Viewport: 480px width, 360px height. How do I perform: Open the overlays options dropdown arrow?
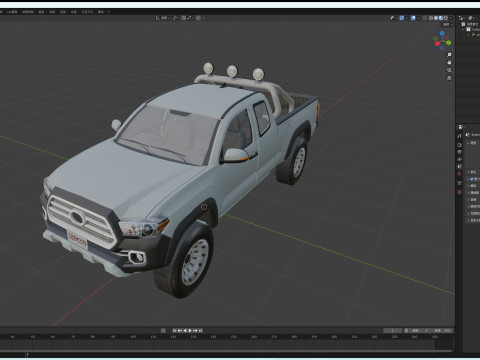coord(418,18)
